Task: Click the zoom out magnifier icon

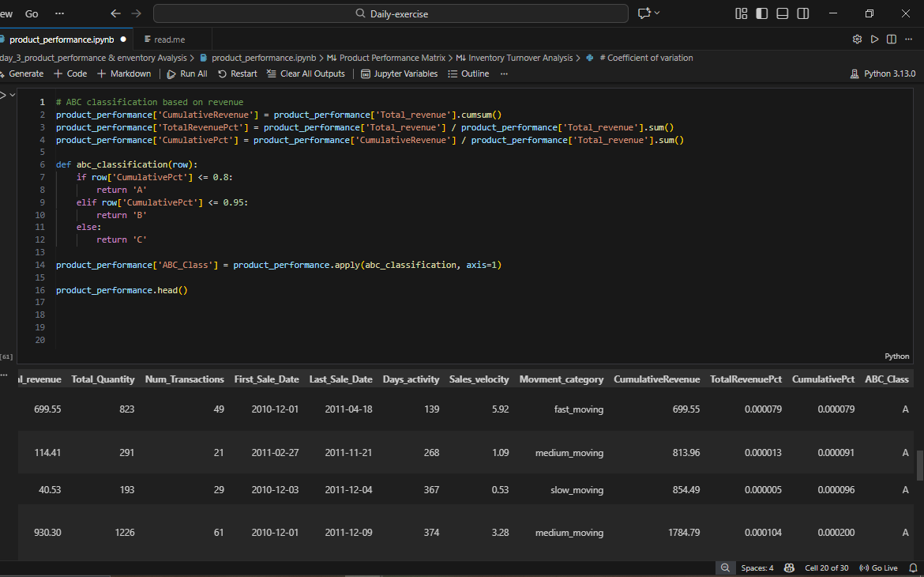Action: [725, 568]
